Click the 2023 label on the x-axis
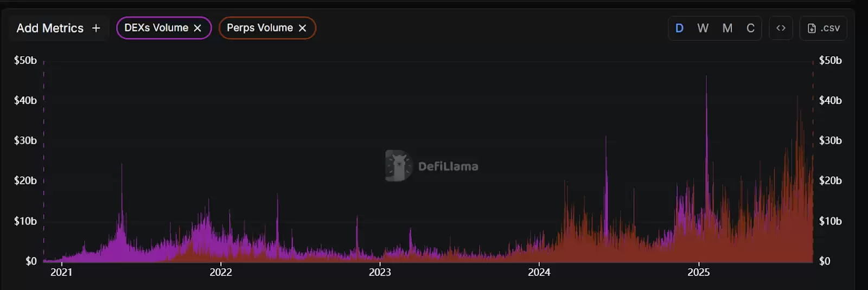 pyautogui.click(x=380, y=272)
